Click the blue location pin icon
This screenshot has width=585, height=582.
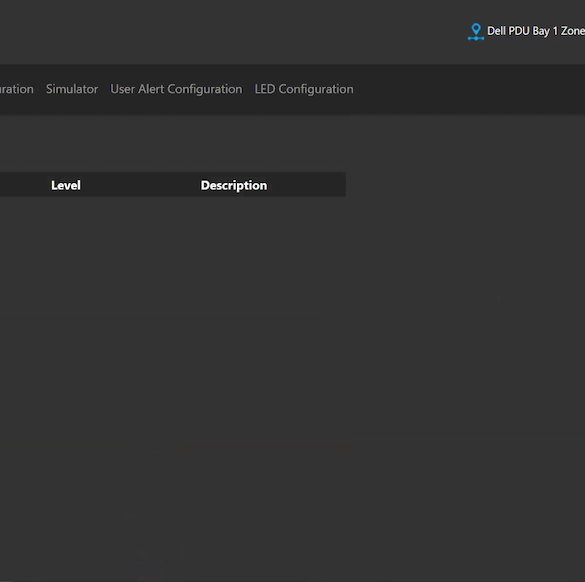476,31
